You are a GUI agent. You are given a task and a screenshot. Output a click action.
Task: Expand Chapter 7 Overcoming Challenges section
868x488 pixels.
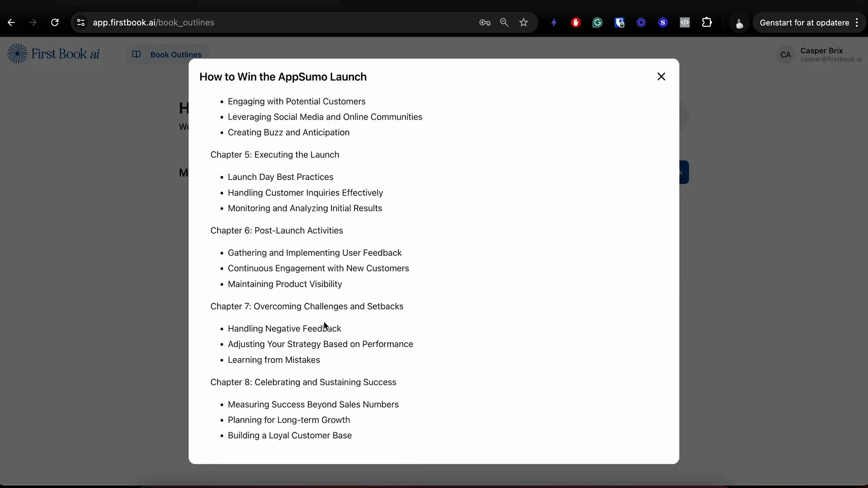(307, 305)
